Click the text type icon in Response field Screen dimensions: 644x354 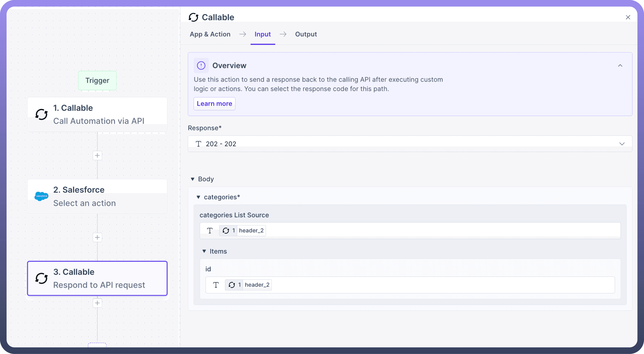point(198,144)
